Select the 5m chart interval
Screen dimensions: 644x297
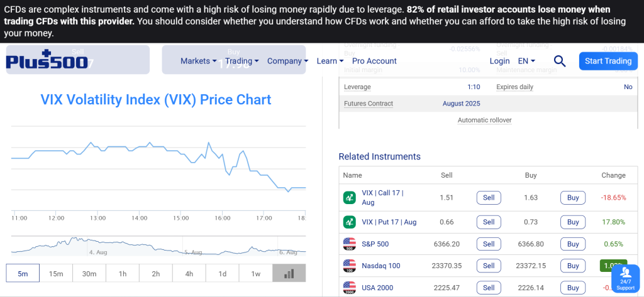coord(23,274)
